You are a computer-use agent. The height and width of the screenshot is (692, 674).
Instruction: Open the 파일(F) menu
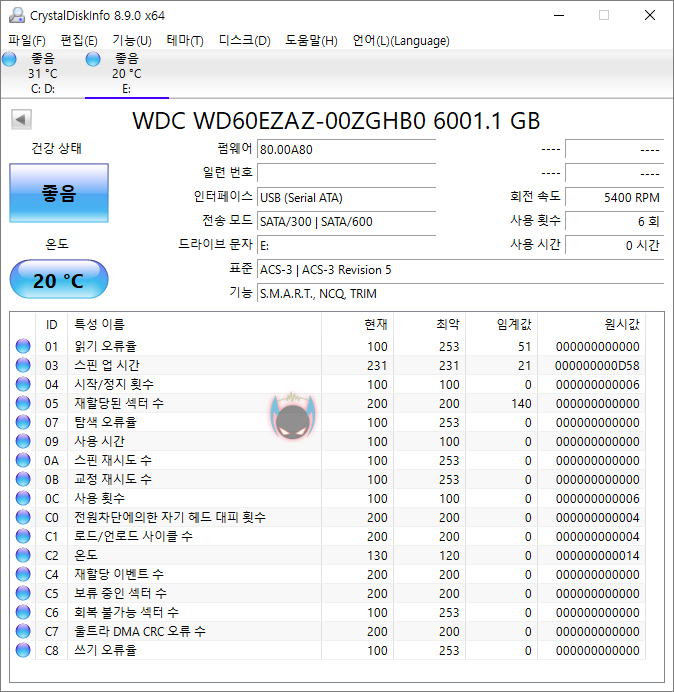point(26,41)
